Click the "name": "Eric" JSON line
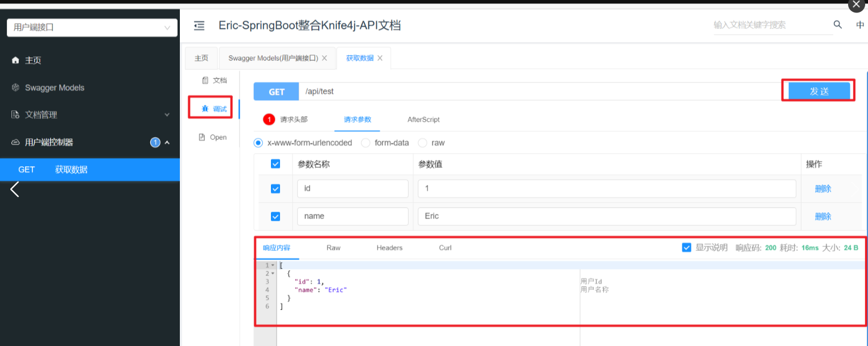This screenshot has height=346, width=868. pyautogui.click(x=320, y=290)
